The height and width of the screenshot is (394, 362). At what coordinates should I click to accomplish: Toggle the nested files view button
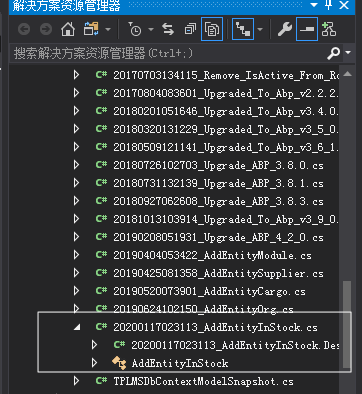[x=243, y=30]
